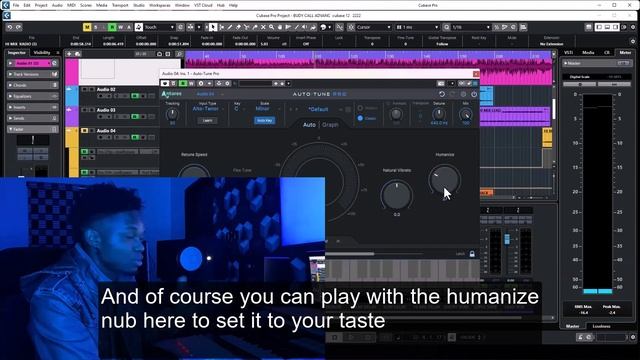640x360 pixels.
Task: Click the Learn button in Auto-Tune
Action: tap(207, 120)
